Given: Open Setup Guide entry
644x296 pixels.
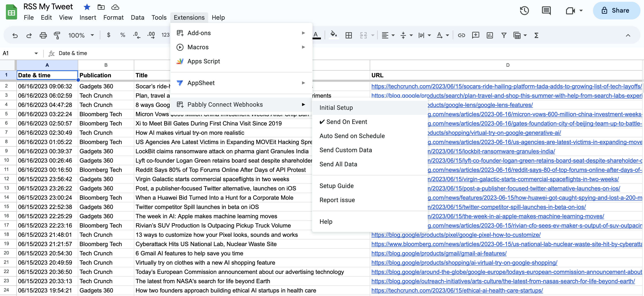Looking at the screenshot, I should pyautogui.click(x=369, y=186).
